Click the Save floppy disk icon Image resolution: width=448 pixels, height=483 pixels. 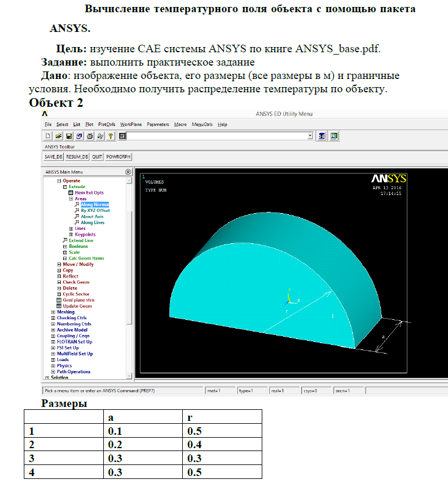coord(69,136)
